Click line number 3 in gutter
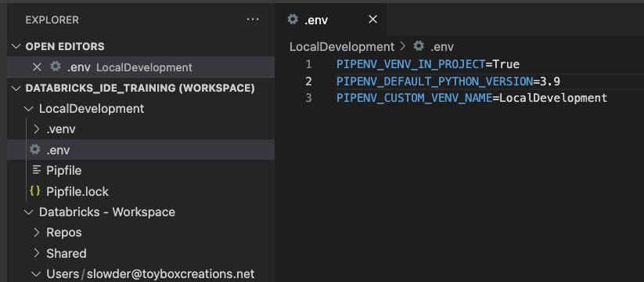The width and height of the screenshot is (644, 282). click(x=308, y=98)
